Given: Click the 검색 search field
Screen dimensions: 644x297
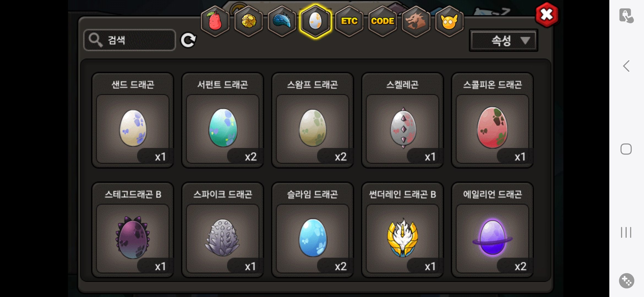Looking at the screenshot, I should (x=130, y=40).
